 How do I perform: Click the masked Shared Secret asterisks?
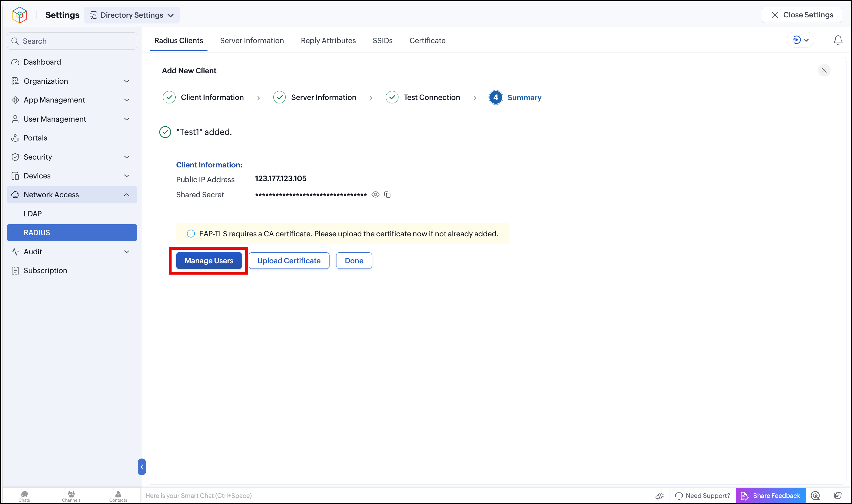click(311, 195)
